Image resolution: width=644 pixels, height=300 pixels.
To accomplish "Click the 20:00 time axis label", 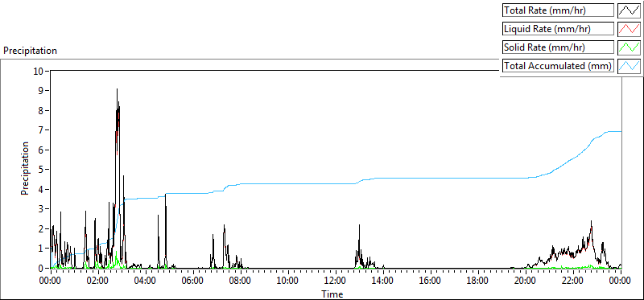I will click(x=526, y=282).
